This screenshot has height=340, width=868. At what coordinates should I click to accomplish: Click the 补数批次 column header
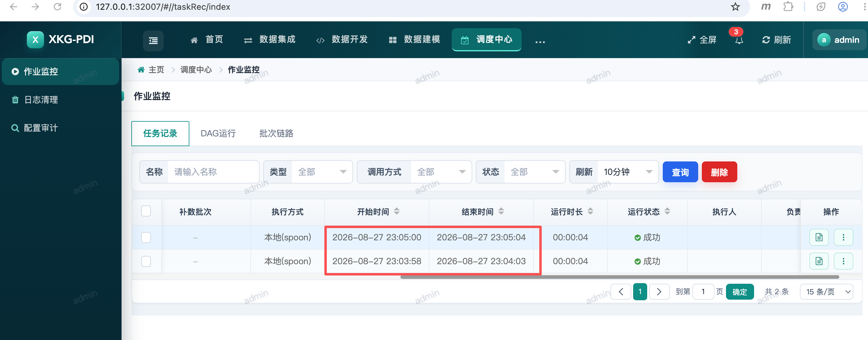coord(195,212)
